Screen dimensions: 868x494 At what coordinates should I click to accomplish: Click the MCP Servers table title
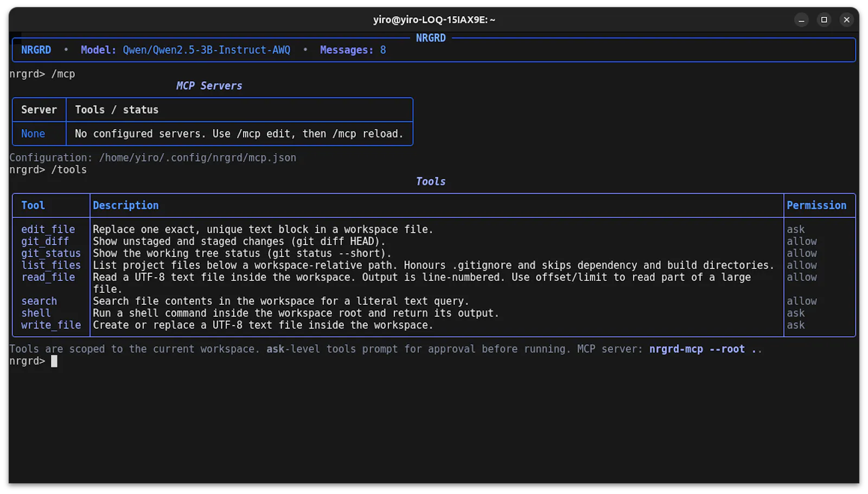[x=209, y=86]
